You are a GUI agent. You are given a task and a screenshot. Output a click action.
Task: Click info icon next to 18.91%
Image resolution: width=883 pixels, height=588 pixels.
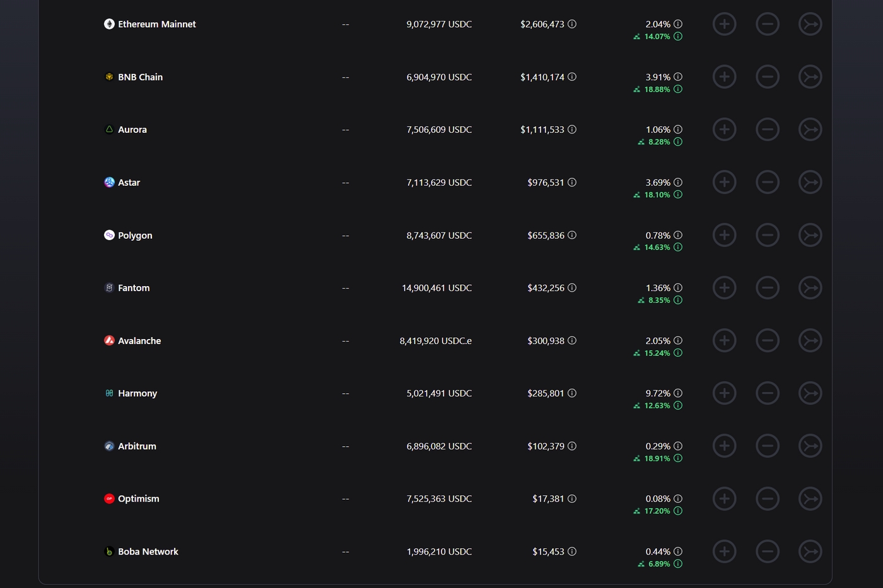click(x=678, y=458)
